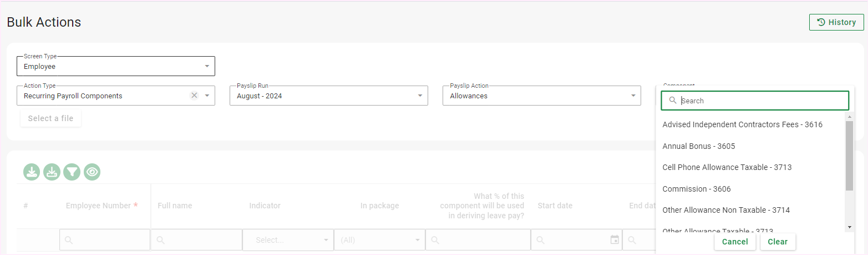The image size is (868, 255).
Task: Clear Action Type using the X icon
Action: [x=194, y=96]
